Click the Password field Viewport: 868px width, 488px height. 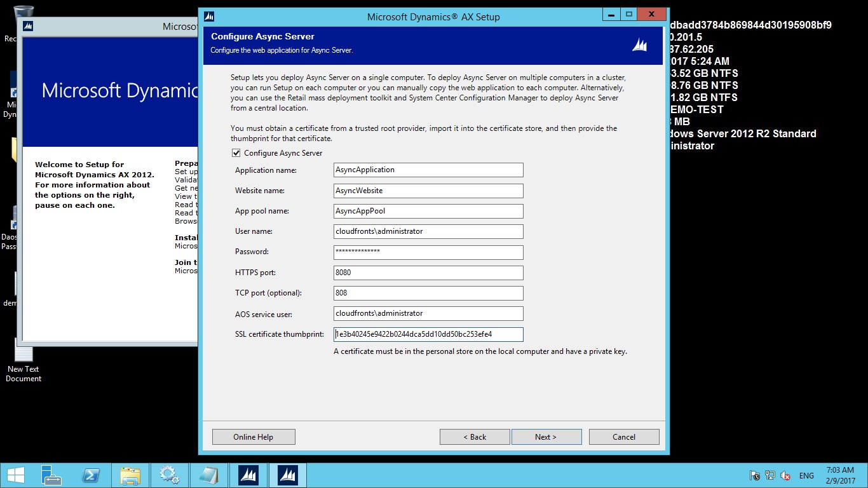pos(428,252)
